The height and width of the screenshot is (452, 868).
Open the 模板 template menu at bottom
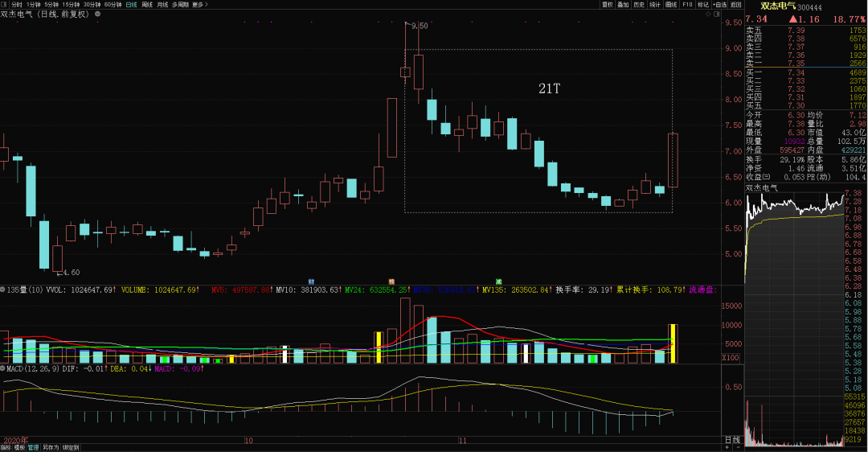pos(19,447)
